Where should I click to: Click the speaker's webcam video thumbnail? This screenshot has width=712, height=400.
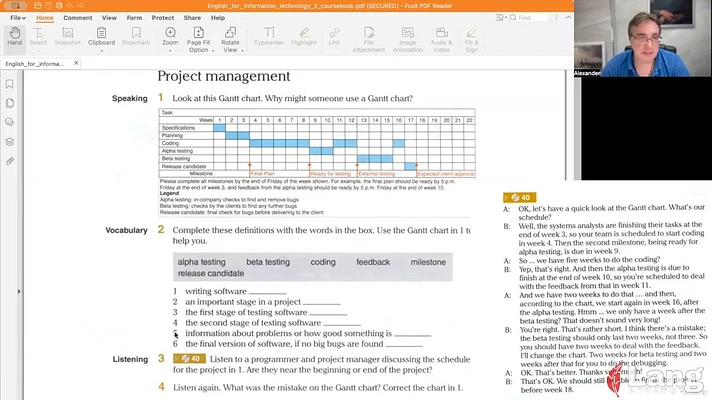pyautogui.click(x=643, y=38)
